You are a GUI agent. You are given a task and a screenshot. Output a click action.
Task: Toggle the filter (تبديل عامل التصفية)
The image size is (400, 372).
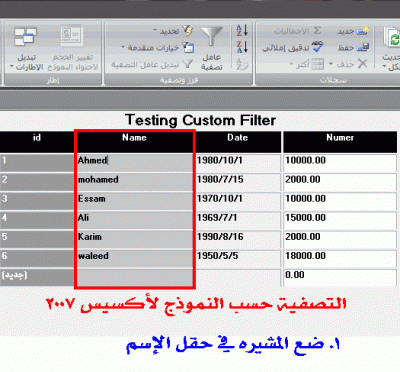click(152, 64)
